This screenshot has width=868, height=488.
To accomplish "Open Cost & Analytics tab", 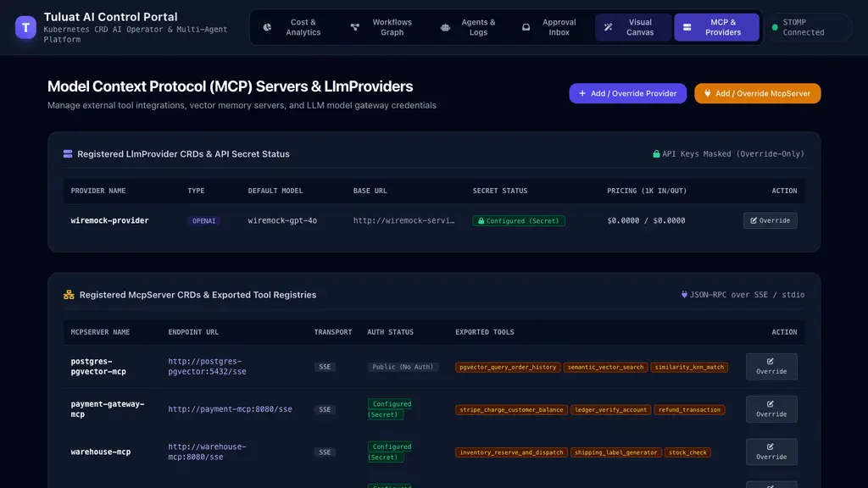I will [292, 27].
